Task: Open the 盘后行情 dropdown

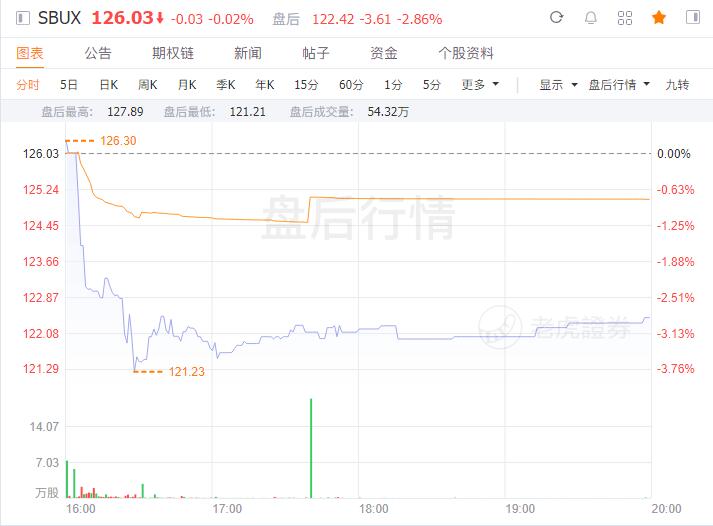Action: (x=619, y=85)
